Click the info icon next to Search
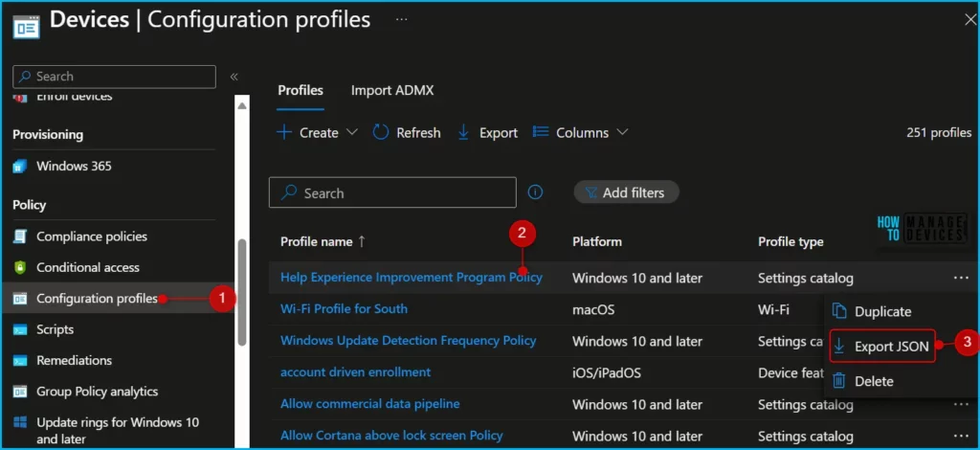The width and height of the screenshot is (980, 450). coord(536,191)
